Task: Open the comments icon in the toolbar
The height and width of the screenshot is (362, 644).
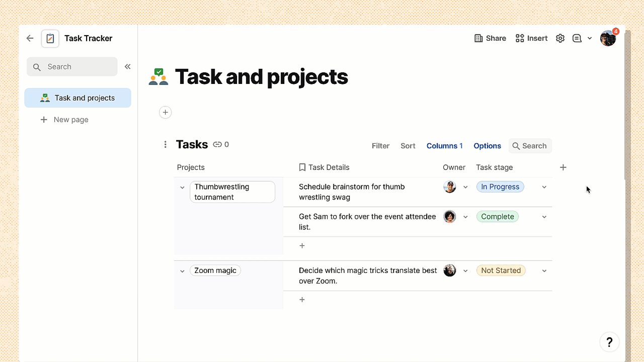Action: (x=577, y=38)
